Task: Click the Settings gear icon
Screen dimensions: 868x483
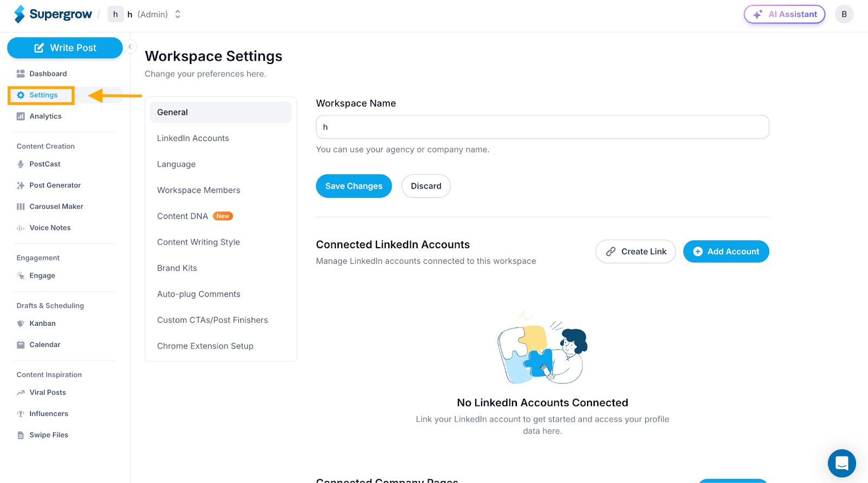Action: point(21,95)
